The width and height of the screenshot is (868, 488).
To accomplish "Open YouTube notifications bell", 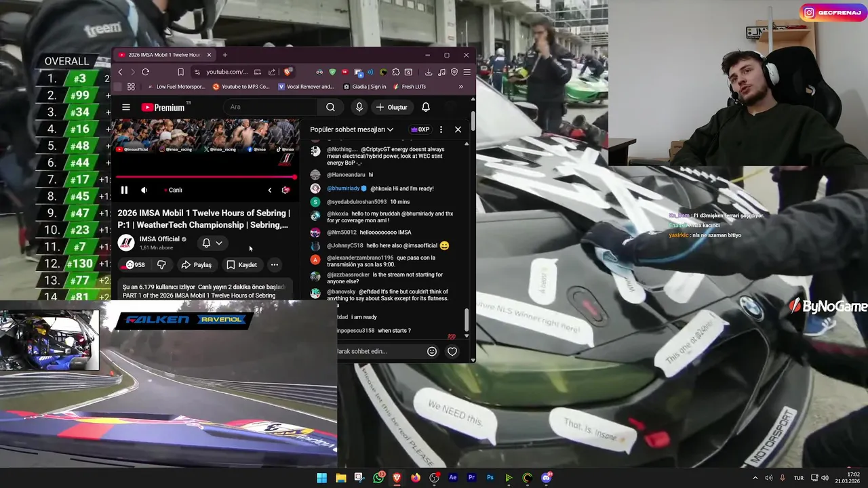I will point(426,107).
